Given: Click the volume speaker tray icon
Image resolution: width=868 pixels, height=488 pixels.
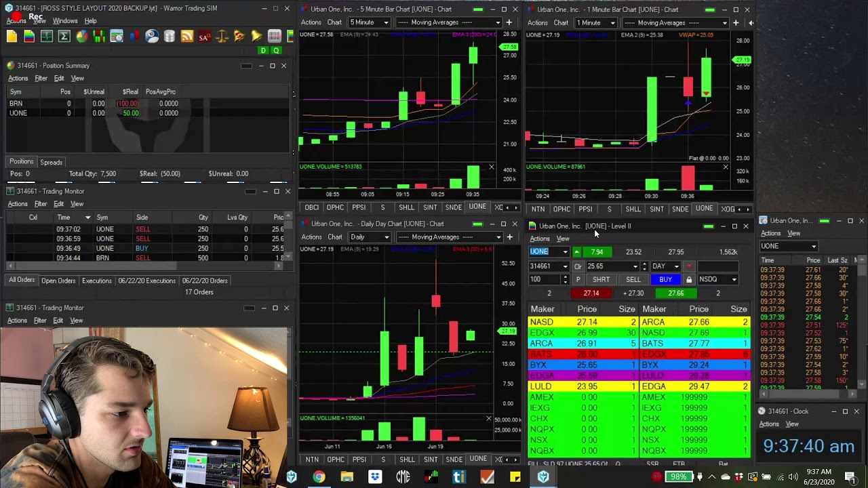Looking at the screenshot, I should (x=793, y=477).
